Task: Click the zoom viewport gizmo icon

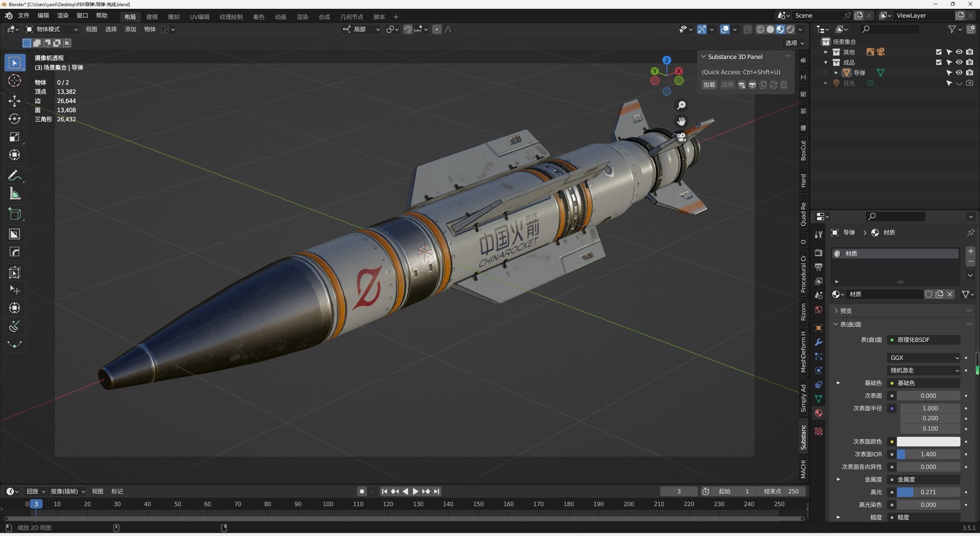Action: [681, 105]
